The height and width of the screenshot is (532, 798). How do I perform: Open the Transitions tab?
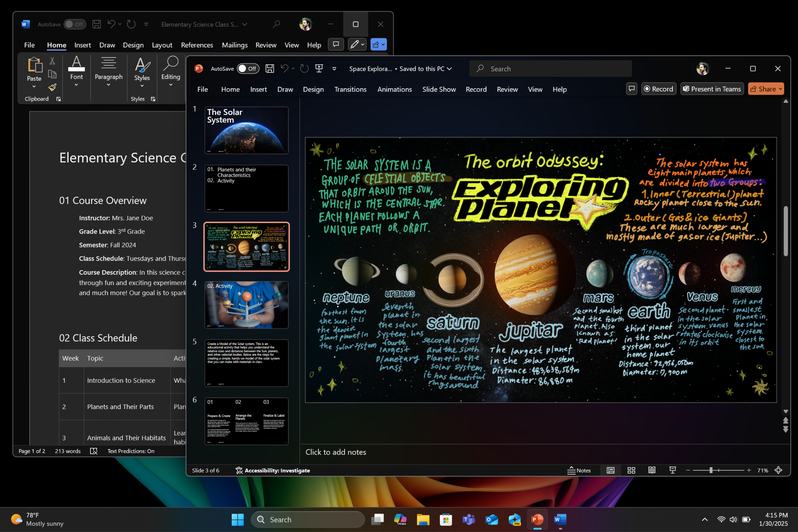350,89
